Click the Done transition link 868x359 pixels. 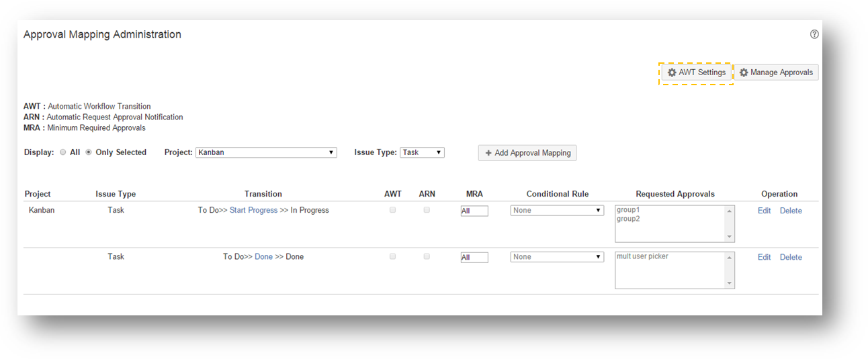click(x=263, y=257)
